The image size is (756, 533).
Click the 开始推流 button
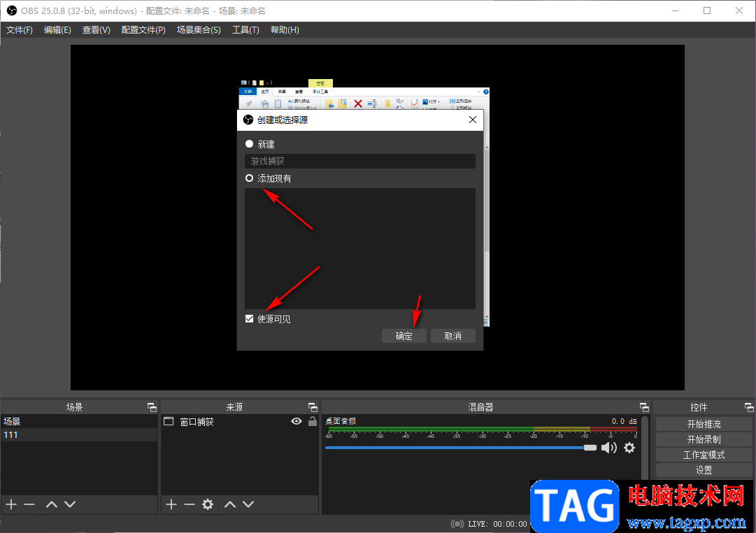704,424
